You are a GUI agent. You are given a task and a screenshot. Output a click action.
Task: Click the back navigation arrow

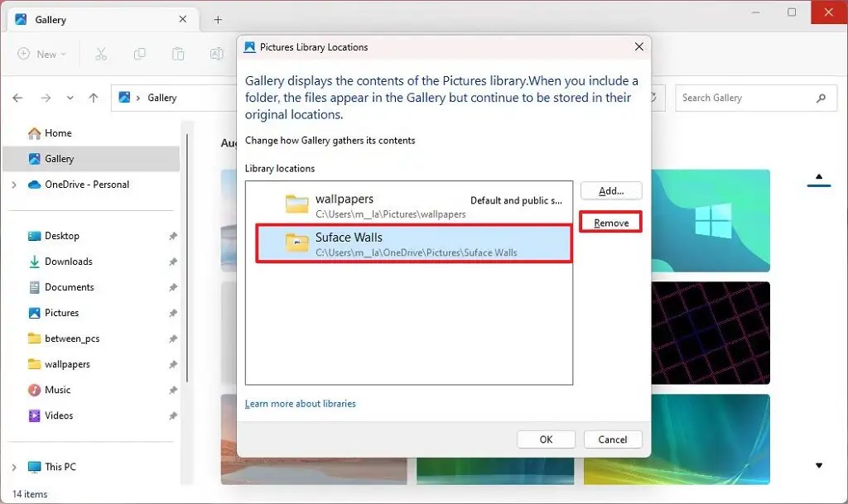pos(17,98)
